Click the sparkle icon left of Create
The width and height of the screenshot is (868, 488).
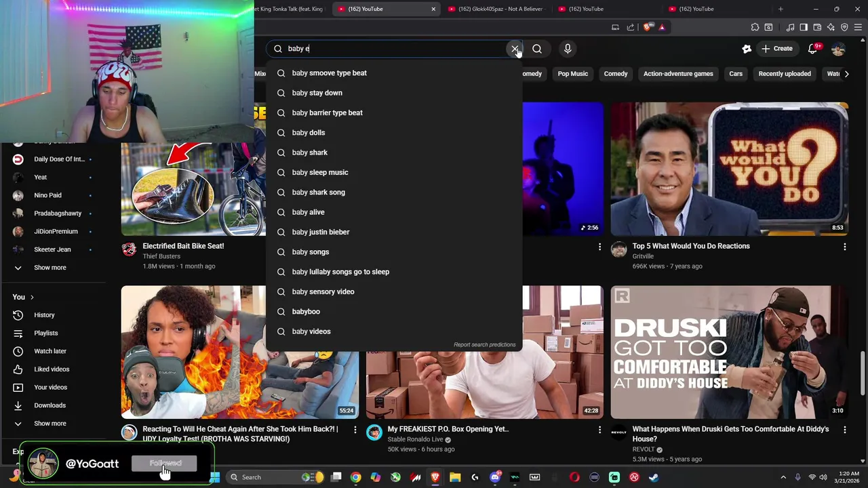pyautogui.click(x=747, y=49)
